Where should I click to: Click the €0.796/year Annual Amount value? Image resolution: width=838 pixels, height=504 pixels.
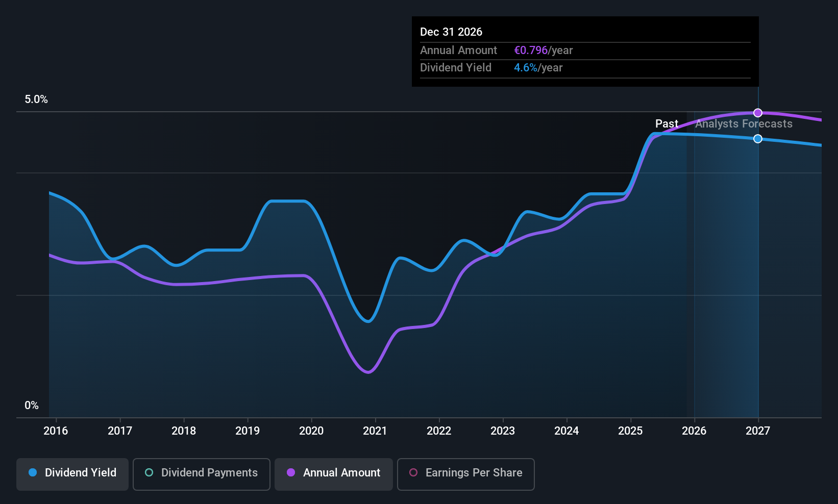point(544,50)
